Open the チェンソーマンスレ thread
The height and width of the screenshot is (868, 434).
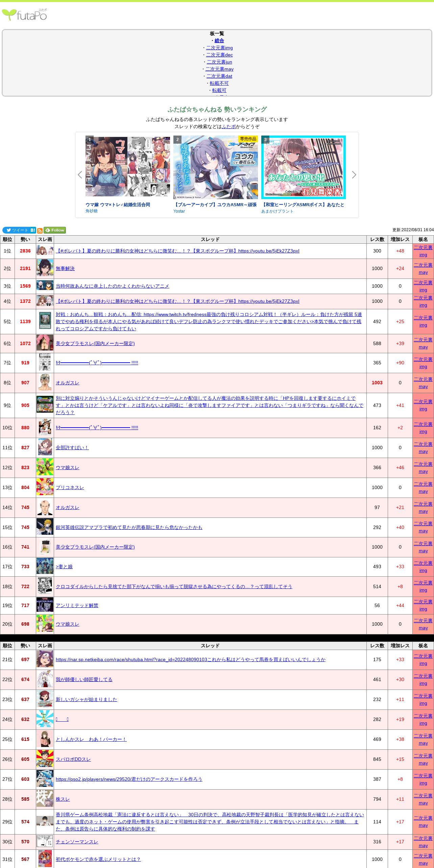point(77,842)
